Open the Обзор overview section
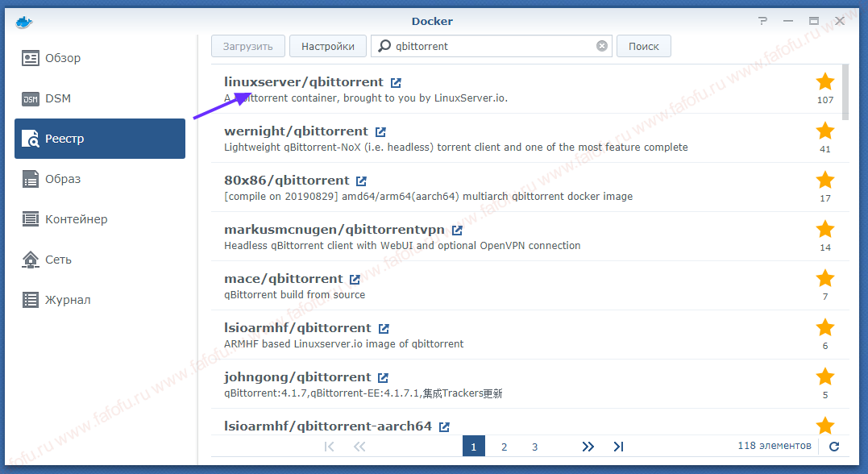Viewport: 868px width, 474px height. coord(100,58)
